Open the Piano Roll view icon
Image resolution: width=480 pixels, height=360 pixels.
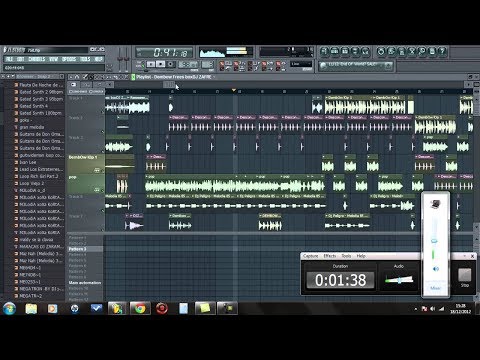point(345,51)
